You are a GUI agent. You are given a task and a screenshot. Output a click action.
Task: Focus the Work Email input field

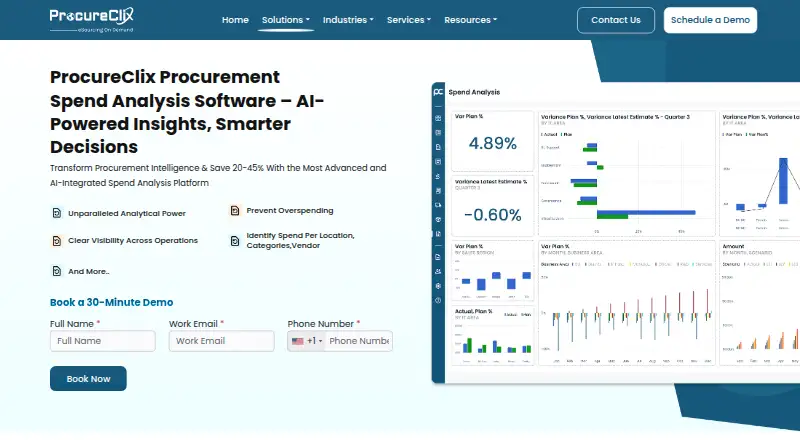coord(221,341)
